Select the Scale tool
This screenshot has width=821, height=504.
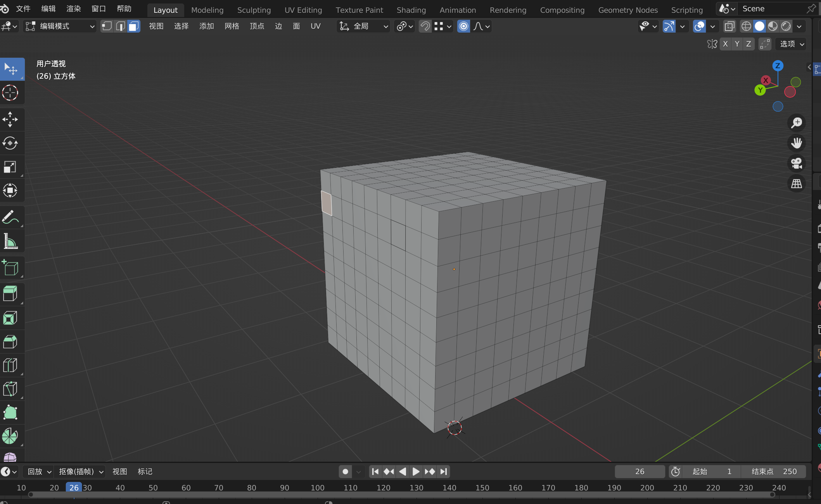tap(10, 167)
